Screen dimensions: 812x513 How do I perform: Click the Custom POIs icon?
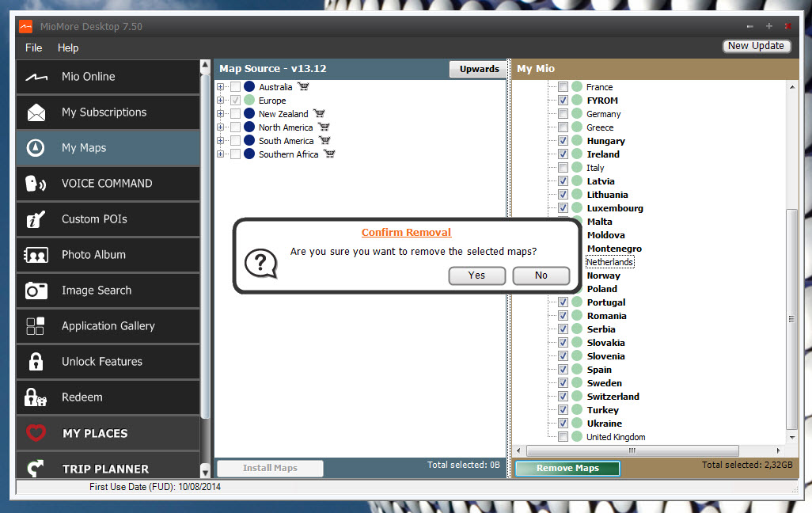click(x=36, y=219)
